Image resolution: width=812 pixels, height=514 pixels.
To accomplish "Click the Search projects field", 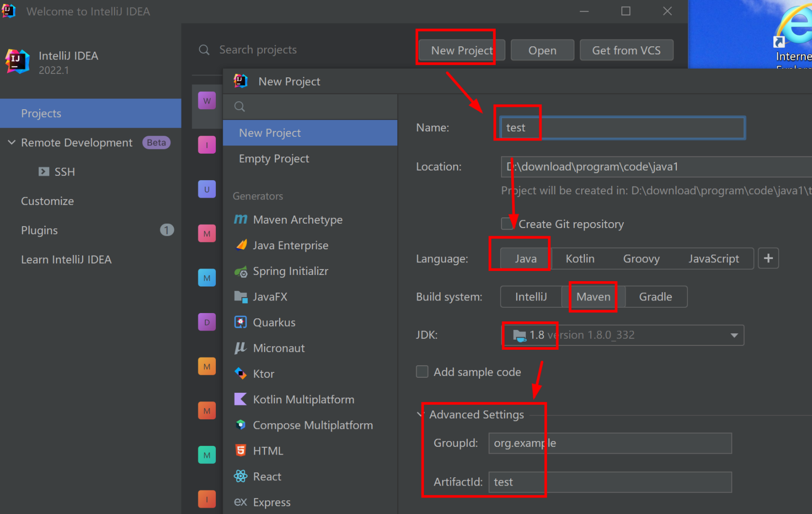I will coord(258,50).
